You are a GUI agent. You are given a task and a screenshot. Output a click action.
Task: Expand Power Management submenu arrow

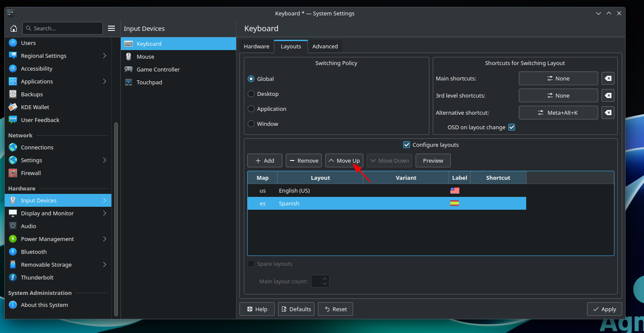[x=105, y=239]
